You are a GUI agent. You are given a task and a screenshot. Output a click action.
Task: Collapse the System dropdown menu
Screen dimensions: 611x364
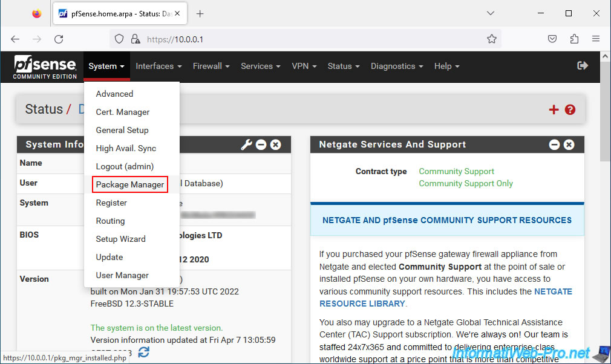point(106,66)
